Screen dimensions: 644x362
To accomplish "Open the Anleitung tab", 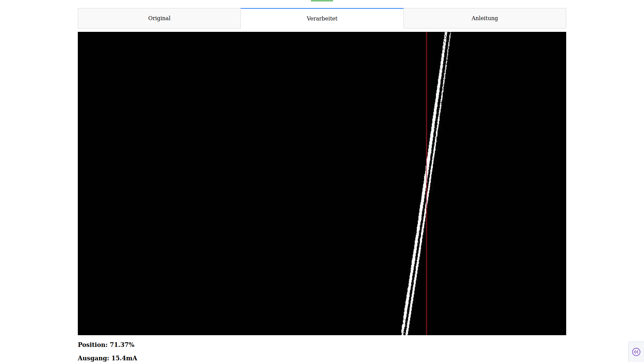I will point(484,18).
